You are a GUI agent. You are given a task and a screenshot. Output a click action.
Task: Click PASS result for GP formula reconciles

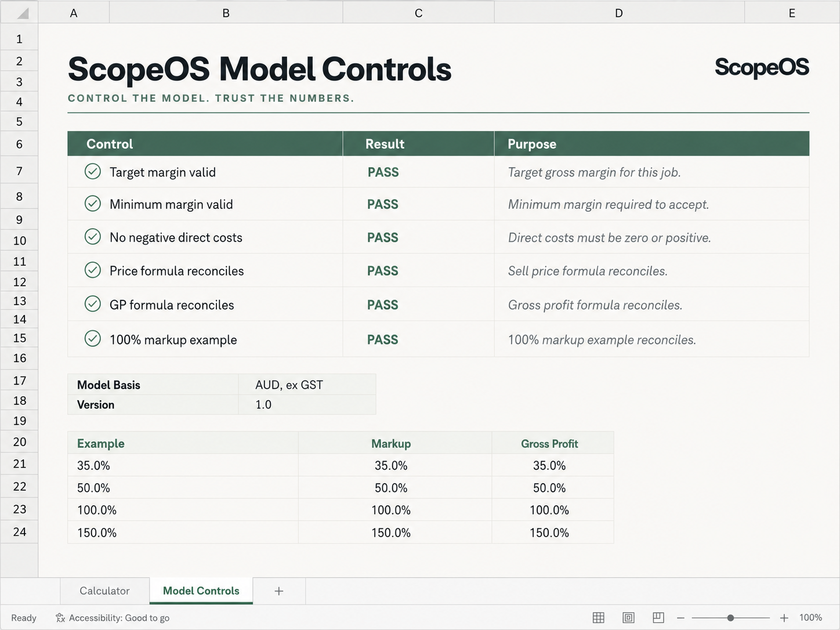point(383,305)
